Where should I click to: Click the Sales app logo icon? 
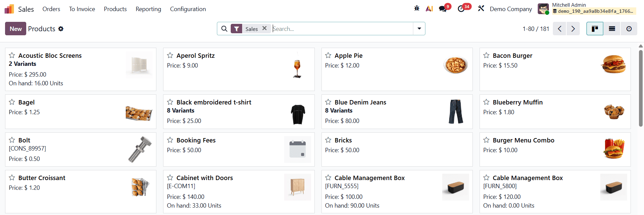tap(9, 9)
